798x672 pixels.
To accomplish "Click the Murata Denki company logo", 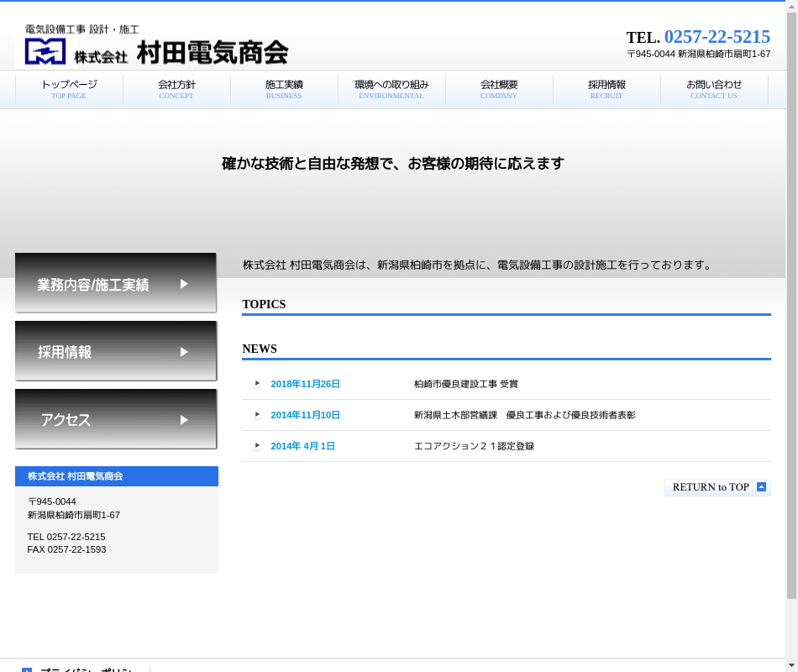I will (155, 45).
